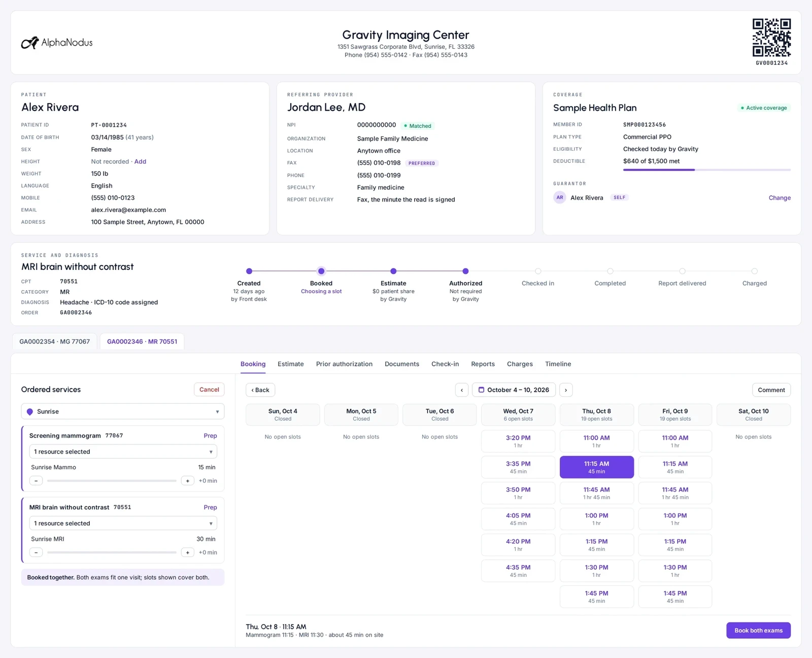Select Thu Oct 8 1:00 PM slot
812x658 pixels.
coord(597,519)
